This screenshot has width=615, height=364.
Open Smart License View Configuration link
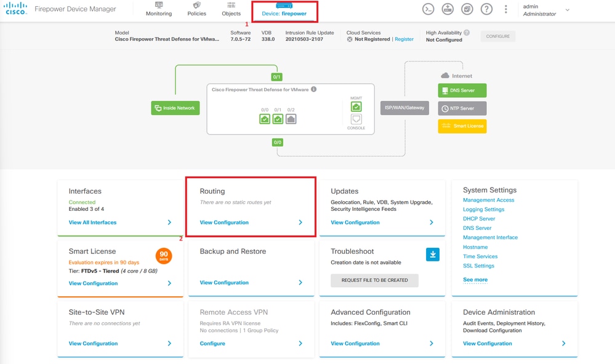[x=93, y=283]
